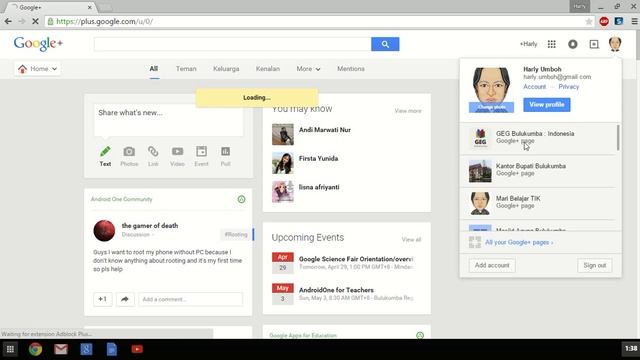Click the browser back arrow

(8, 21)
